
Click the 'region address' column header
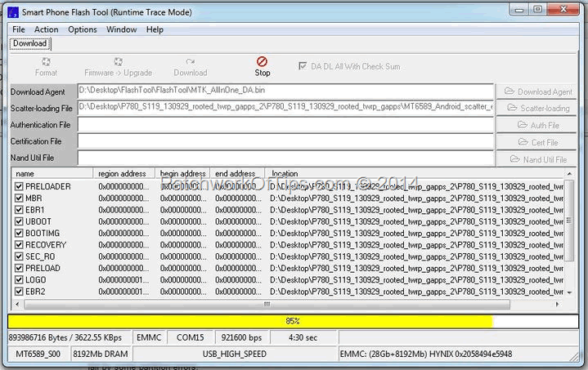tap(123, 173)
